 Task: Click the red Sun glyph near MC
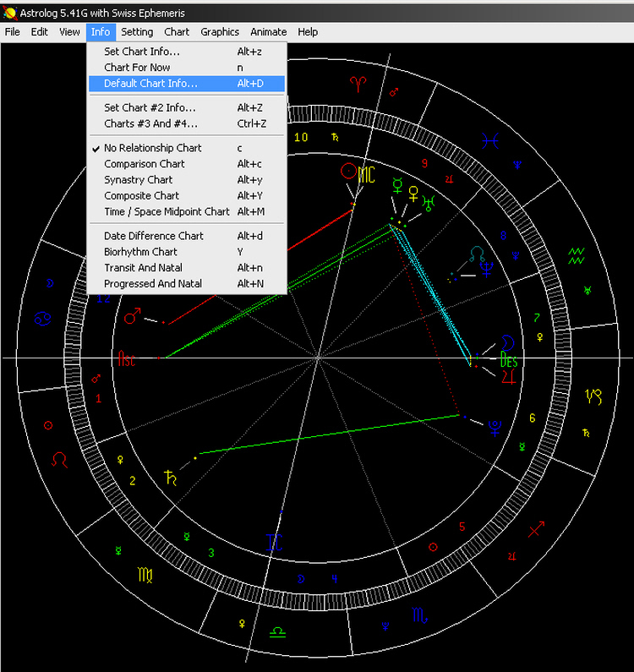coord(348,171)
